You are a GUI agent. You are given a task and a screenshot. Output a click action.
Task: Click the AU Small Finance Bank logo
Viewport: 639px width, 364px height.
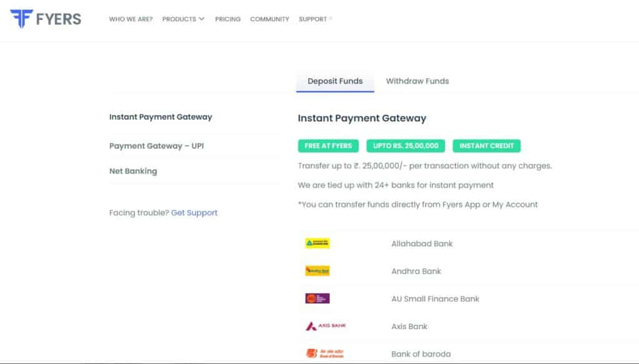pos(318,299)
